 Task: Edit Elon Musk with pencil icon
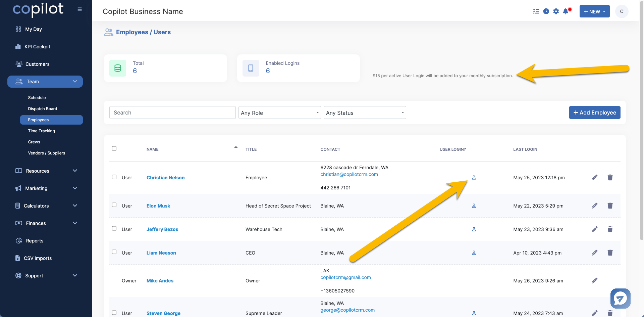click(x=594, y=206)
